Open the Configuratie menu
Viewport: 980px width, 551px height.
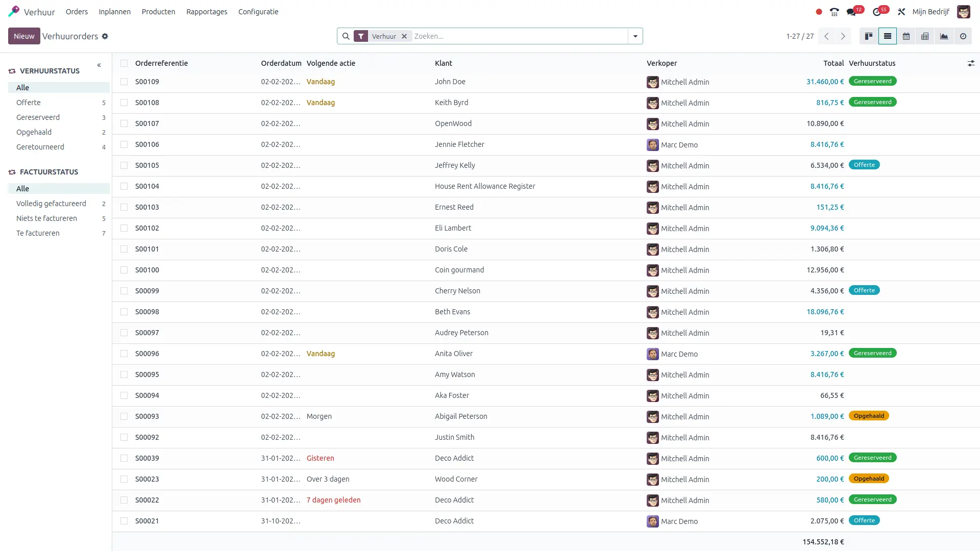pyautogui.click(x=258, y=12)
